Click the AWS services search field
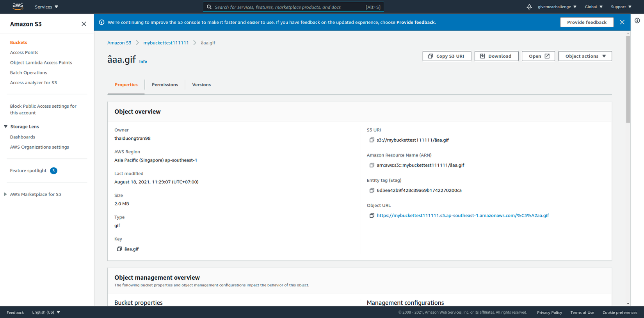The width and height of the screenshot is (644, 318). 294,7
